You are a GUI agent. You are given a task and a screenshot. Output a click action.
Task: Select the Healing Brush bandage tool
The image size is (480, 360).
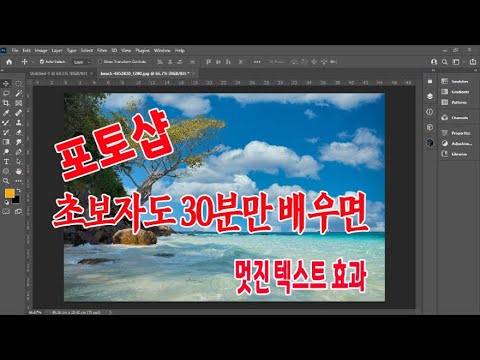(x=19, y=113)
